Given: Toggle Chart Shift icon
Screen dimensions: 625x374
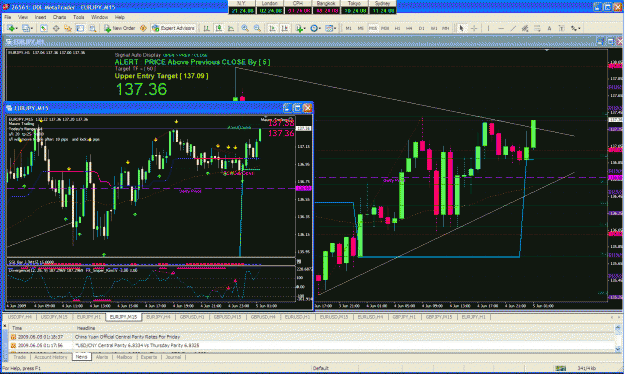Looking at the screenshot, I should 285,28.
